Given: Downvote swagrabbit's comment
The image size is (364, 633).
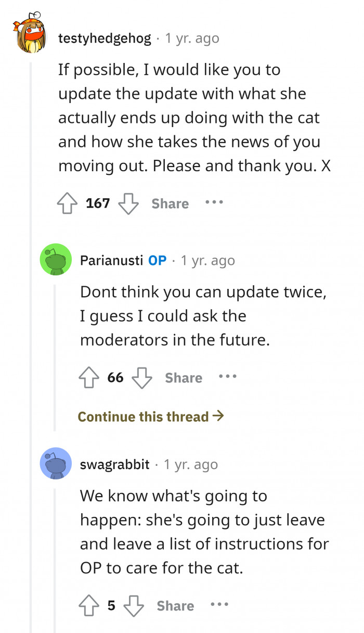Looking at the screenshot, I should click(134, 605).
